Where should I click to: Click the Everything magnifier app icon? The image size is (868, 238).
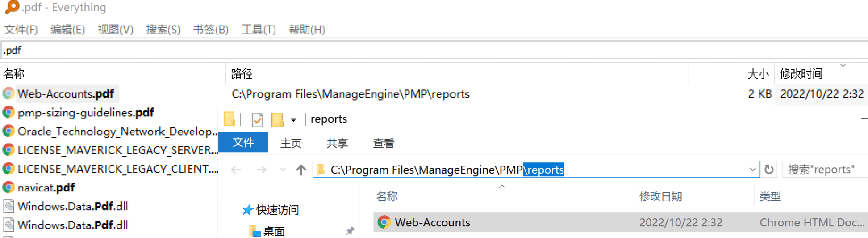pyautogui.click(x=12, y=7)
